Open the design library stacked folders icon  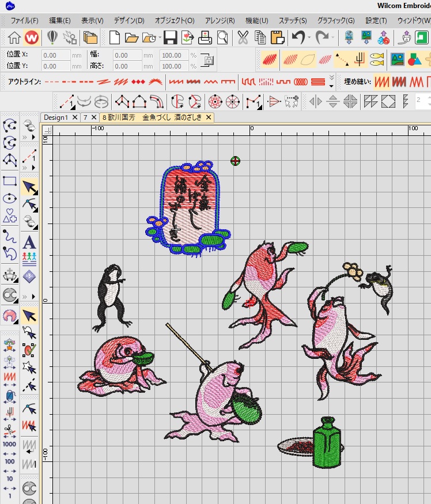click(90, 37)
